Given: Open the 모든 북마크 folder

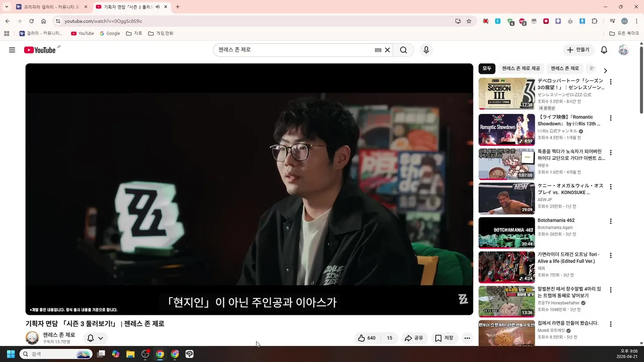Looking at the screenshot, I should (x=624, y=33).
